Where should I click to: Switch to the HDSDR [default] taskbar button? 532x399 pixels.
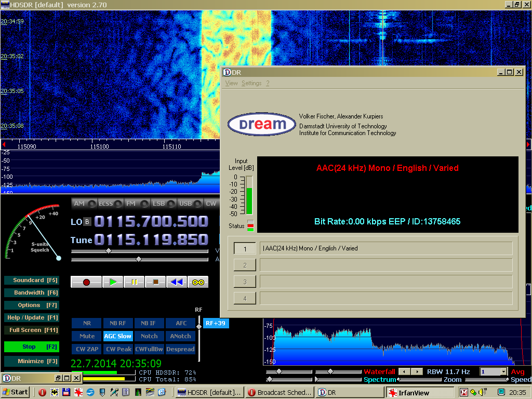(x=209, y=393)
